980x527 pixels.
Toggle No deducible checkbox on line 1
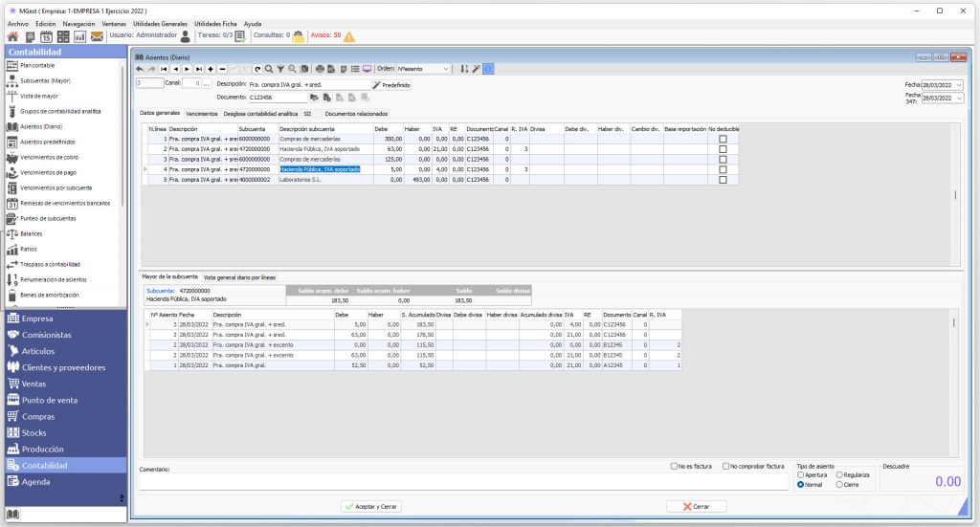tap(724, 140)
